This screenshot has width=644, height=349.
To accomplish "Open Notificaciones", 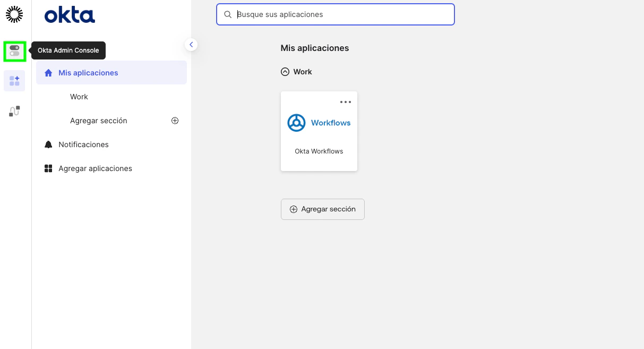I will pos(83,144).
